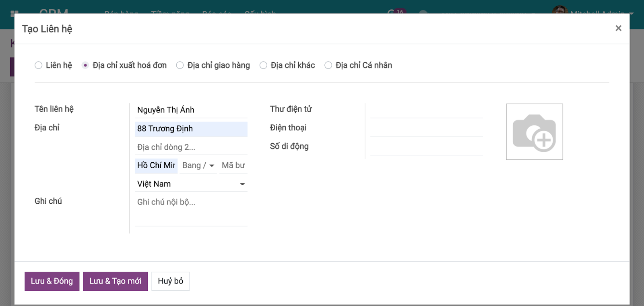Screen dimensions: 644x306
Task: Upload a contact photo via camera icon
Action: coord(534,132)
